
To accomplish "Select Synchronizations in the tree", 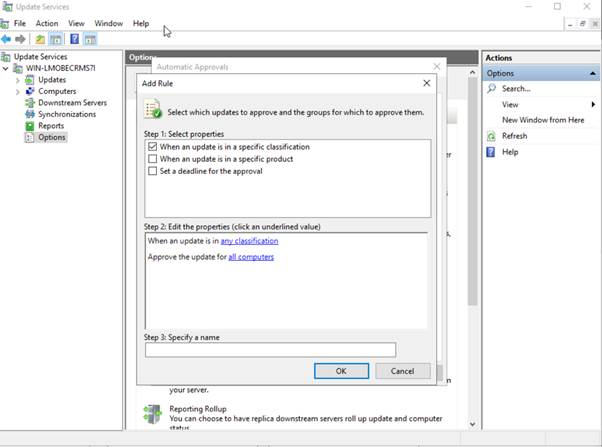I will [x=67, y=114].
